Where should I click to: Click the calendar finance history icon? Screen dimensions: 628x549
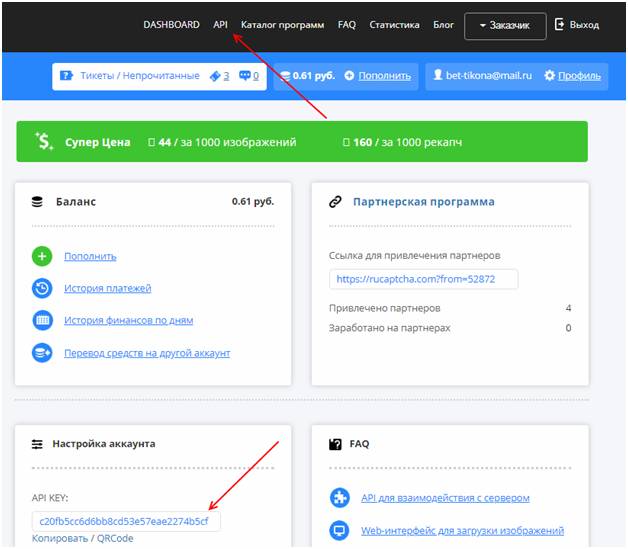point(42,320)
